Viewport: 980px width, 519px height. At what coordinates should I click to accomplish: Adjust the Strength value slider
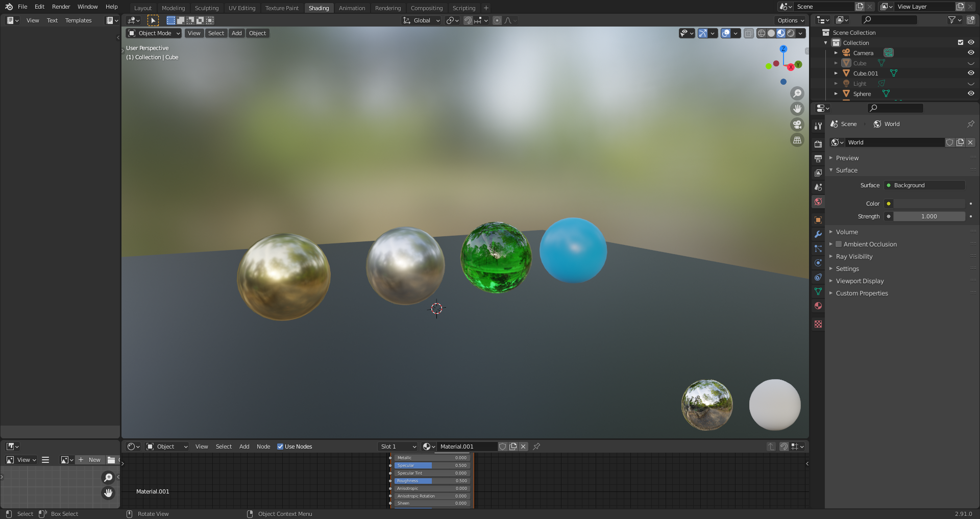(x=929, y=216)
